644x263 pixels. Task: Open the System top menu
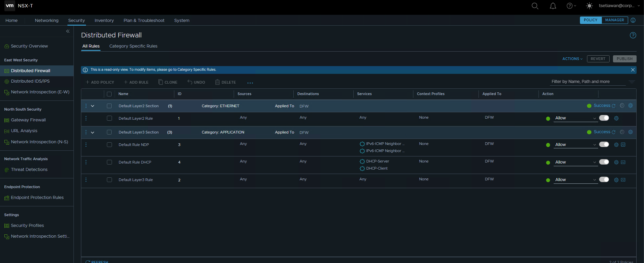click(x=182, y=21)
